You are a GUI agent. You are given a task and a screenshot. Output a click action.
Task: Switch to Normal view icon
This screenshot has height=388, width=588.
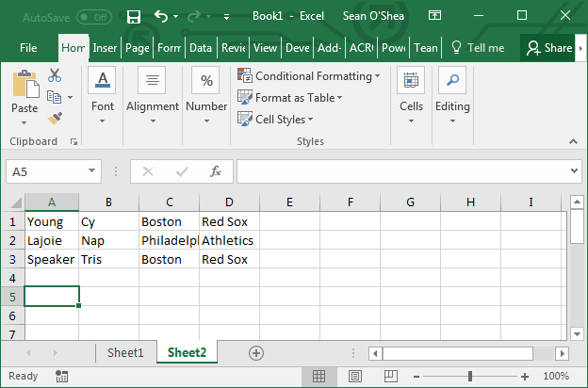318,376
